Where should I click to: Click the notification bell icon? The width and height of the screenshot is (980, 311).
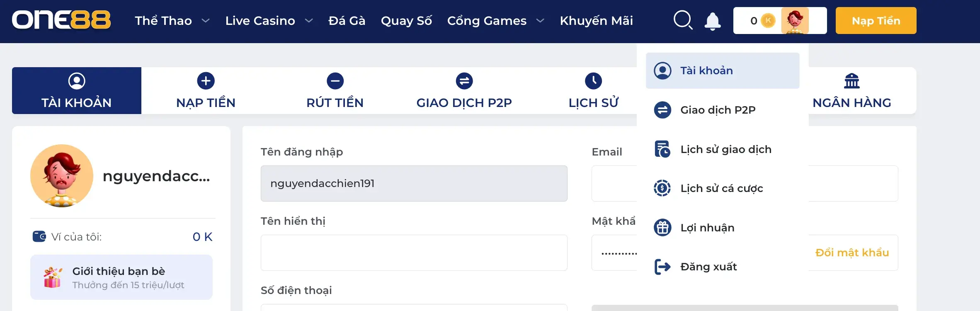coord(713,20)
